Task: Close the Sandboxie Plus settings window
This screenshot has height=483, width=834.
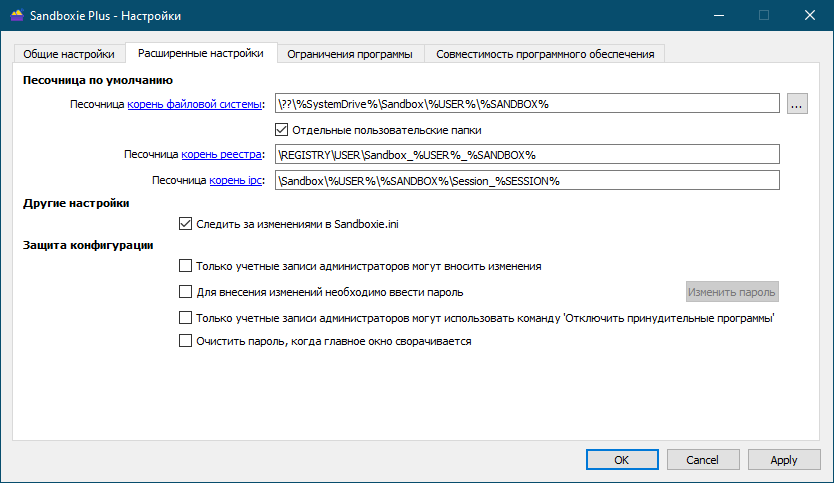Action: (x=810, y=15)
